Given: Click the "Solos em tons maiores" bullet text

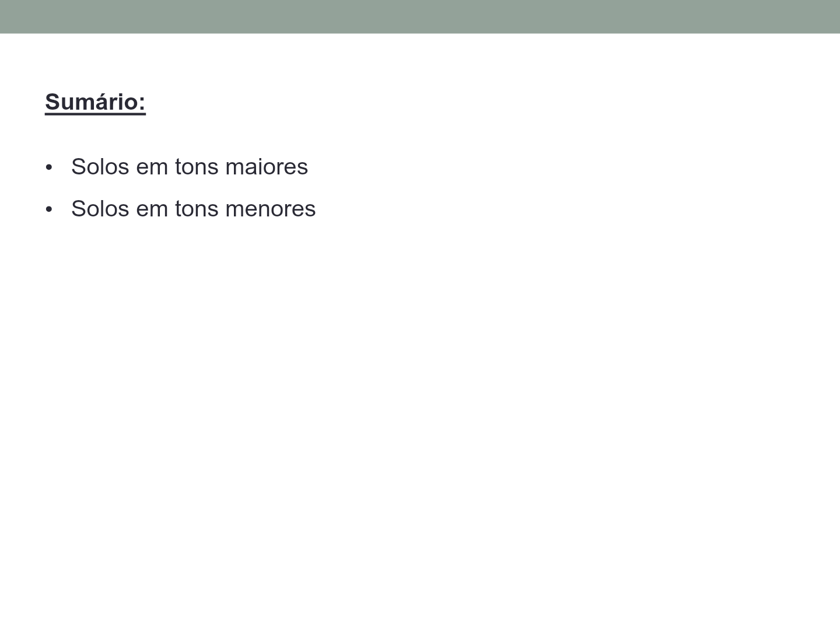Looking at the screenshot, I should 189,167.
